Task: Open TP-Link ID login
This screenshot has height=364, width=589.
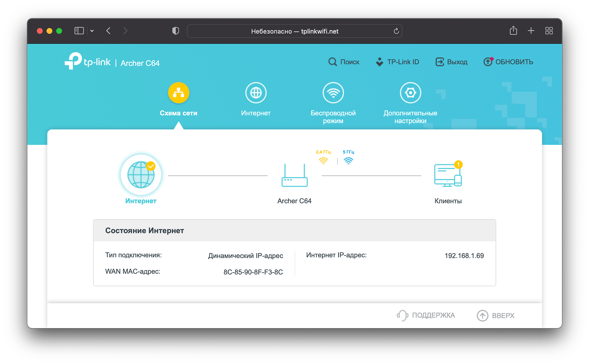Action: [398, 62]
